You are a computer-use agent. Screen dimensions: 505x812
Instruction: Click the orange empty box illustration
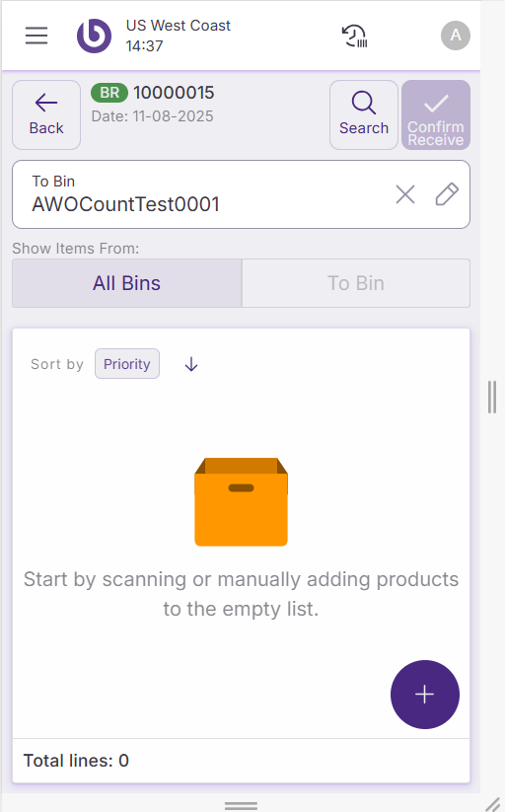click(241, 502)
